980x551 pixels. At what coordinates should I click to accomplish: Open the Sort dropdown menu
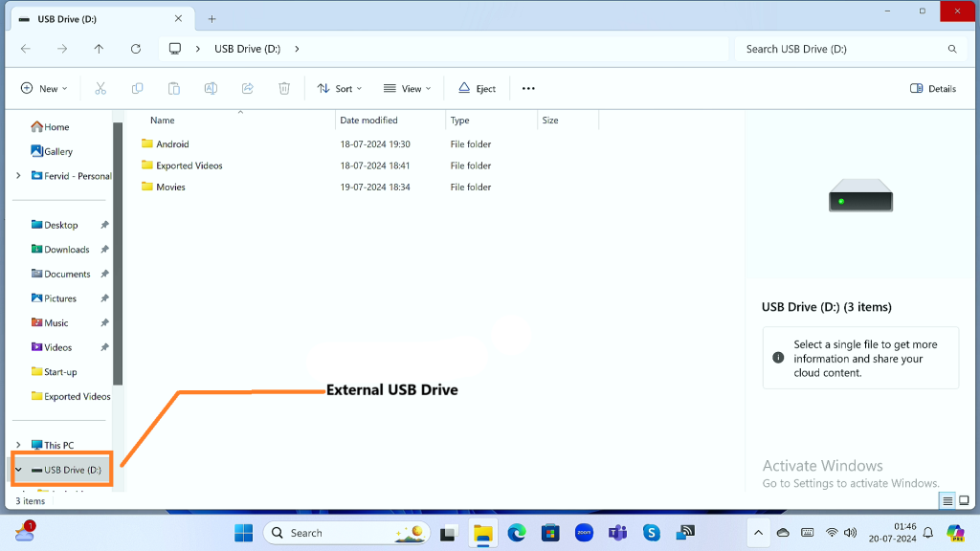tap(340, 88)
